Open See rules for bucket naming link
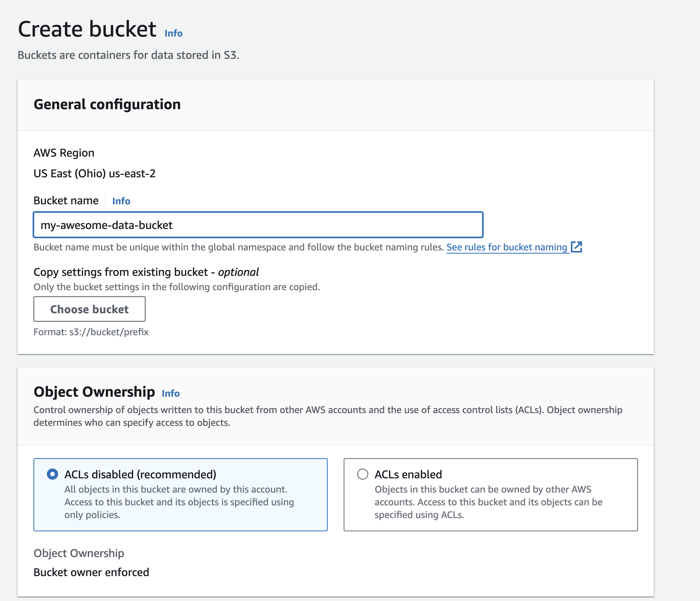The width and height of the screenshot is (700, 601). coord(507,247)
